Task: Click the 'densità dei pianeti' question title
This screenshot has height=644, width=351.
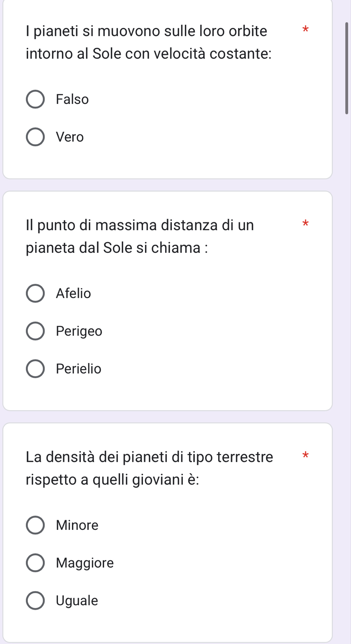Action: [149, 468]
